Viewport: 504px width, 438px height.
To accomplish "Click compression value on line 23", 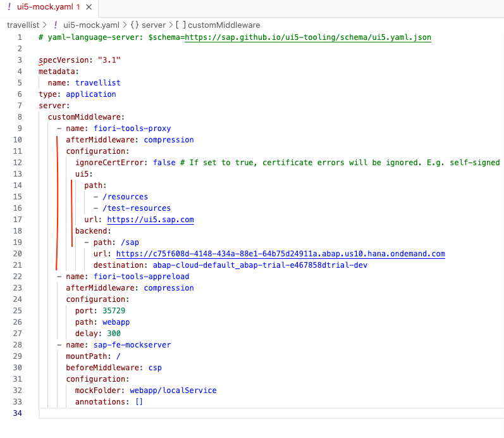I will [x=169, y=288].
